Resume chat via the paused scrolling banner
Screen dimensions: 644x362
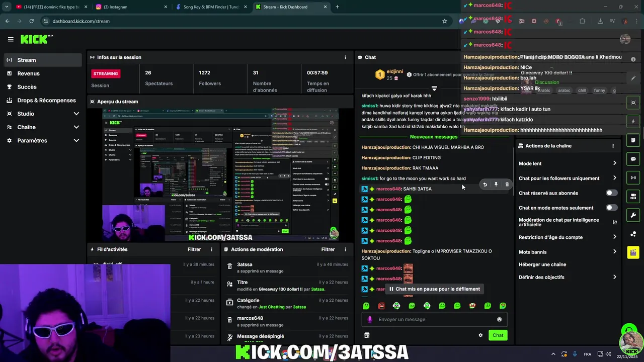(x=435, y=289)
